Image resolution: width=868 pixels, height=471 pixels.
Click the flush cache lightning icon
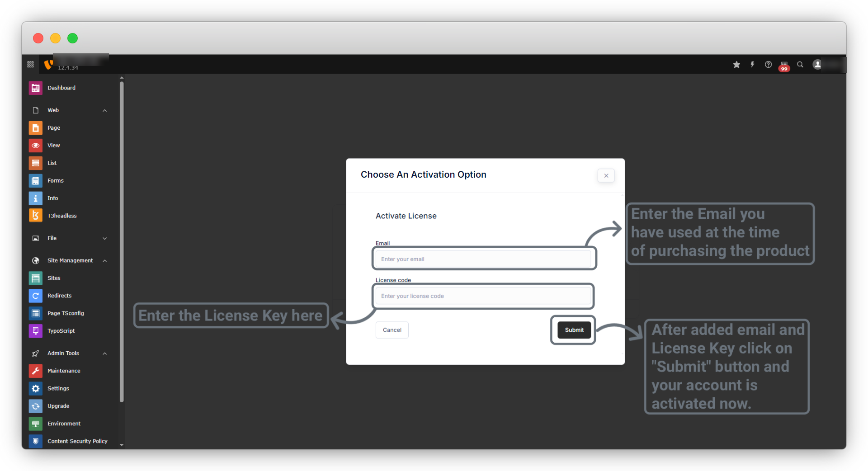[x=752, y=65]
